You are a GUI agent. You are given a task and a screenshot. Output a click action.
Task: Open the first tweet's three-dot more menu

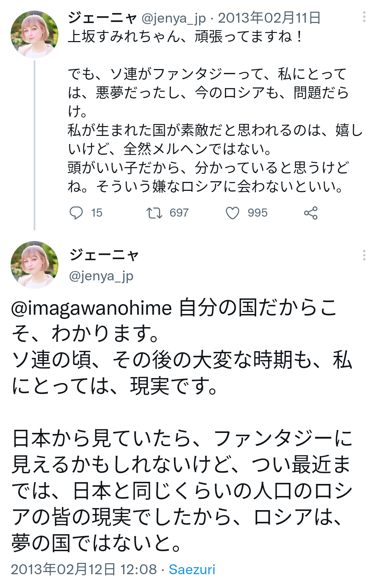(364, 17)
